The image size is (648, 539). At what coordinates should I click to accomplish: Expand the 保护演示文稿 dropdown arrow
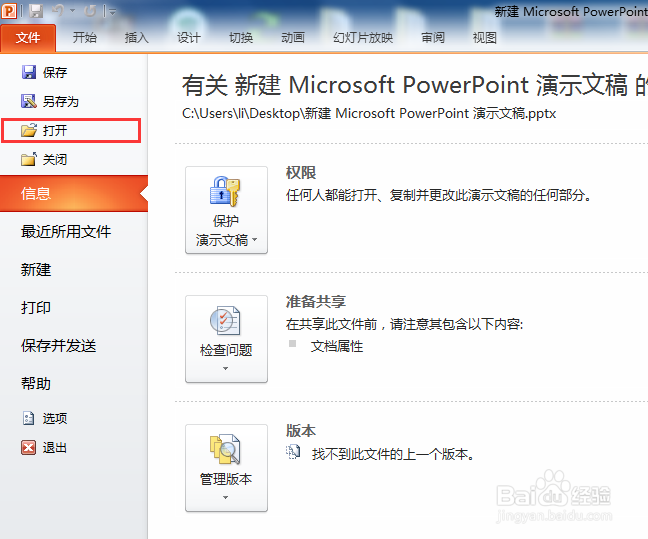255,239
